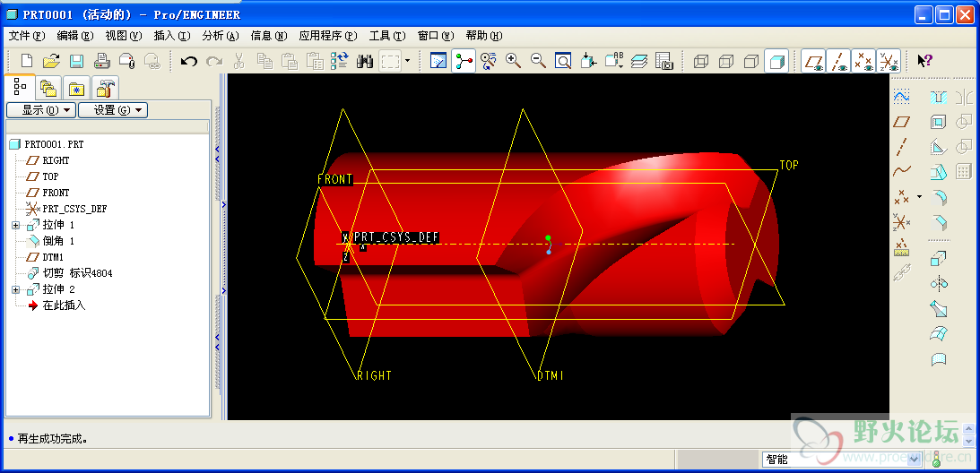Toggle coordinate systems visibility

coord(889,61)
